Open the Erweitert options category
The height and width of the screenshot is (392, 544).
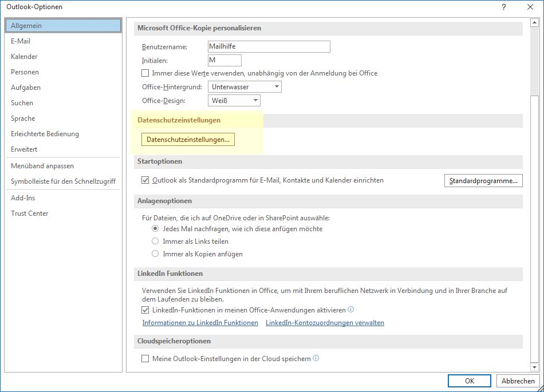pyautogui.click(x=64, y=149)
